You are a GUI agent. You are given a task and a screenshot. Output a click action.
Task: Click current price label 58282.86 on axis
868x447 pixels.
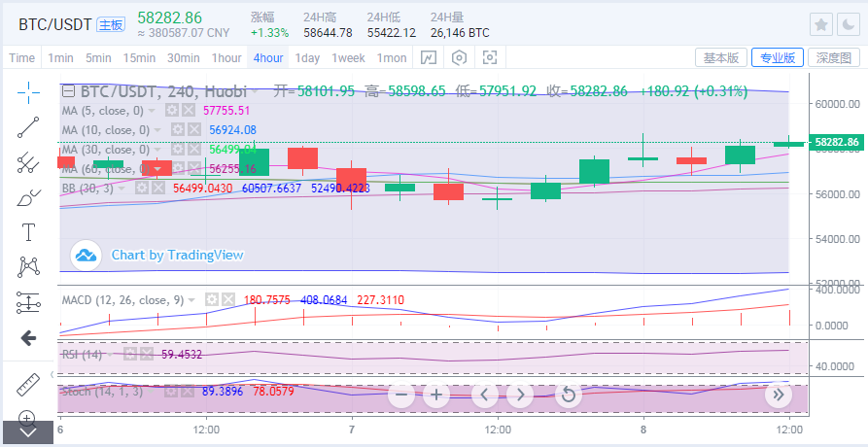click(x=836, y=143)
